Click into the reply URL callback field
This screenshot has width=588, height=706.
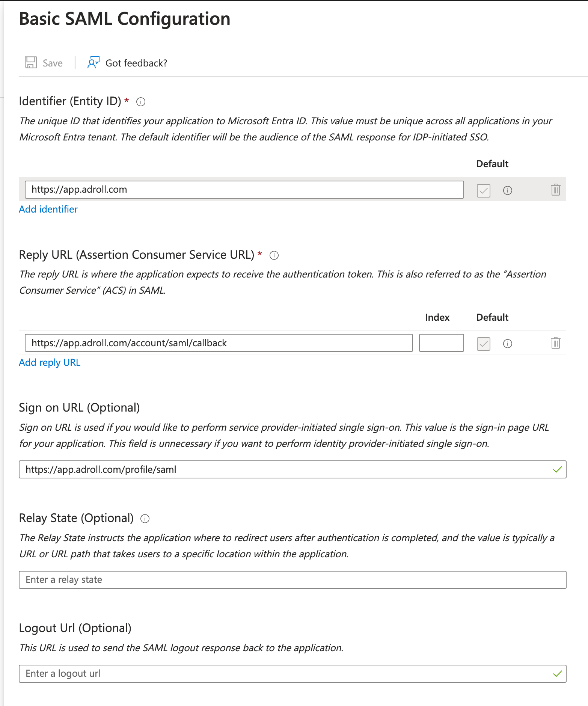pyautogui.click(x=219, y=343)
